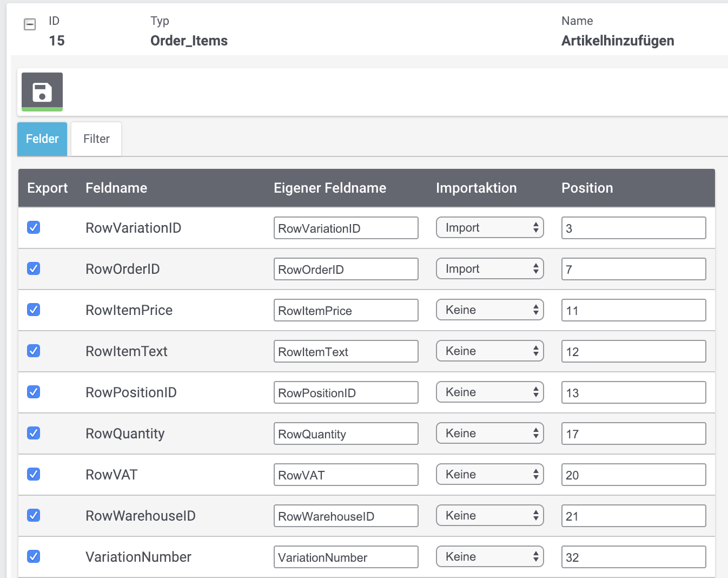Open RowWarehouseID Importaktion dropdown
The width and height of the screenshot is (728, 578).
point(489,516)
